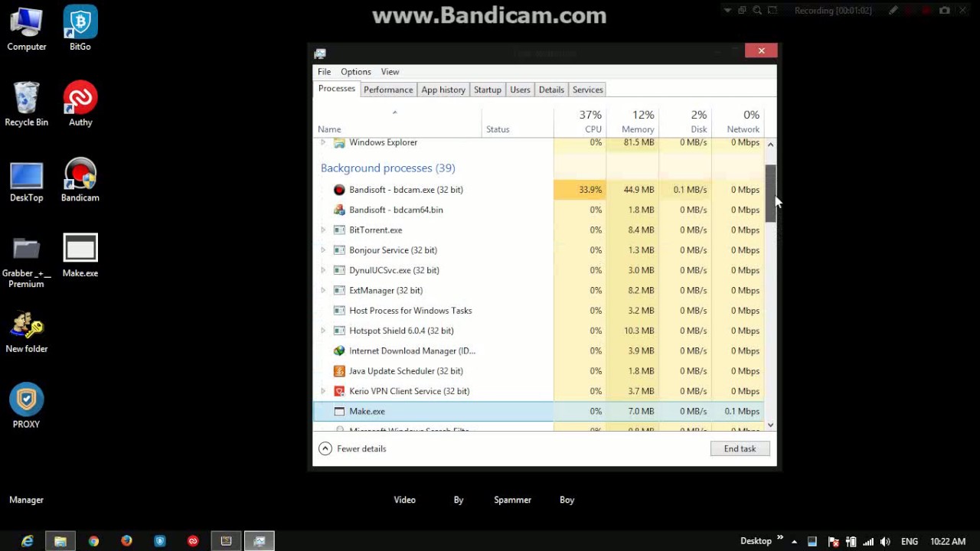Open Action Center flag tray icon
Viewport: 980px width, 551px height.
834,541
